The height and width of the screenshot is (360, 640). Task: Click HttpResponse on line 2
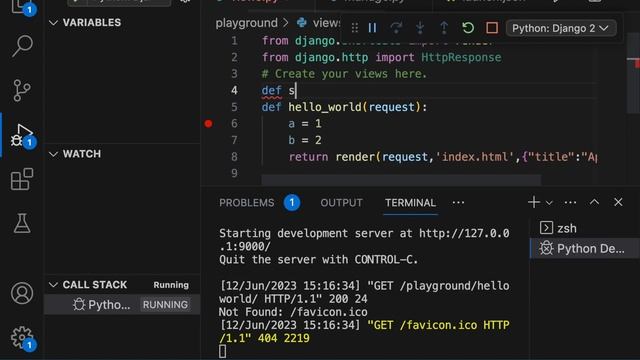461,58
